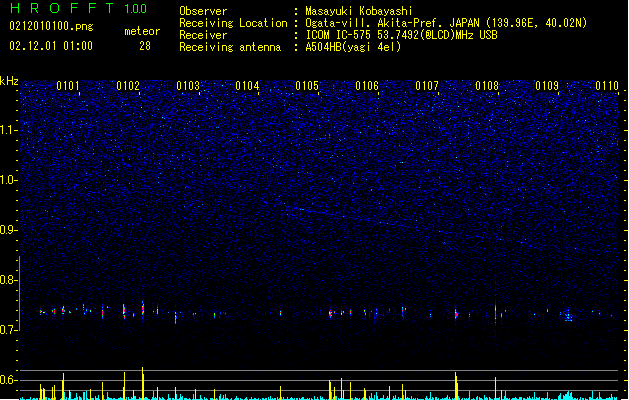
Task: Select the filename 0212010100.png
Action: coord(51,26)
